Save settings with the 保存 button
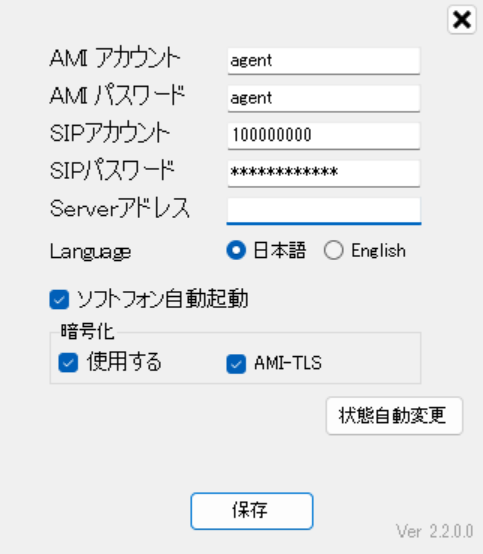Screen dimensions: 483x554 coord(252,511)
